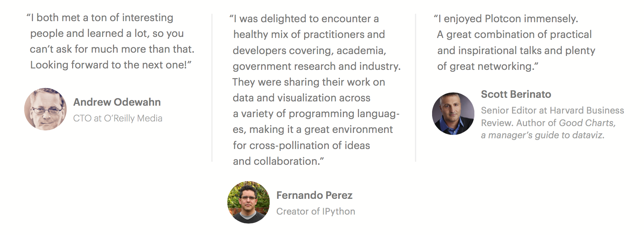Click divider between first and second testimonials
The image size is (644, 235).
tap(212, 88)
